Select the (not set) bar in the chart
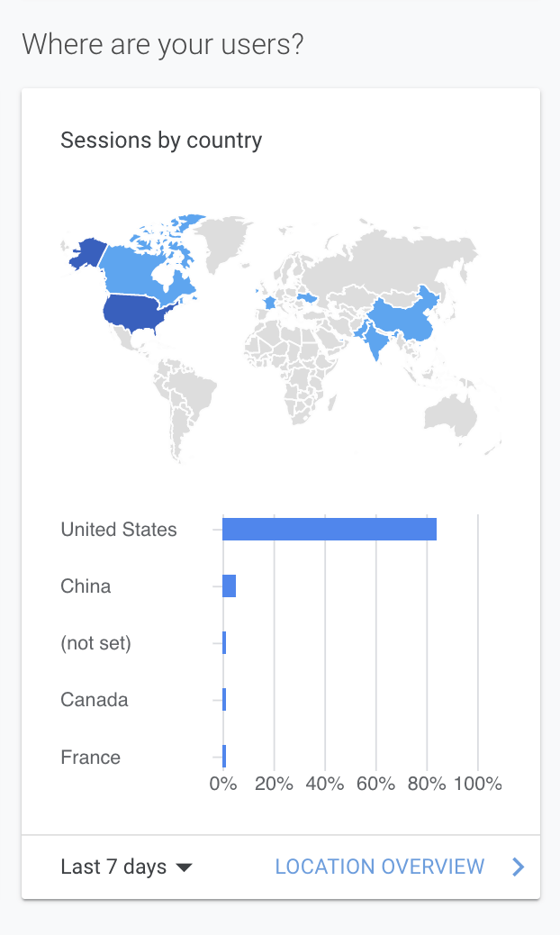The width and height of the screenshot is (560, 935). [x=224, y=643]
